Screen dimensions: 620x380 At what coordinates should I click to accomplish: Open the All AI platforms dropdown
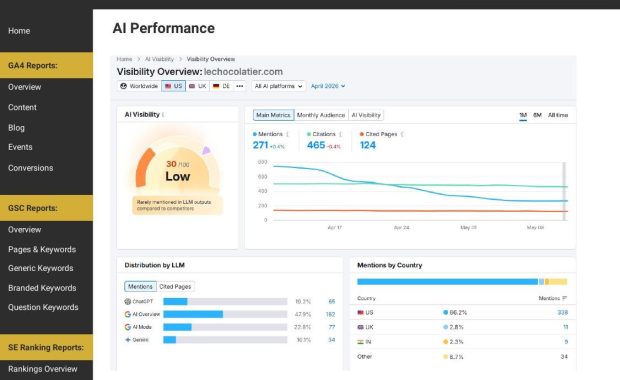[x=278, y=86]
